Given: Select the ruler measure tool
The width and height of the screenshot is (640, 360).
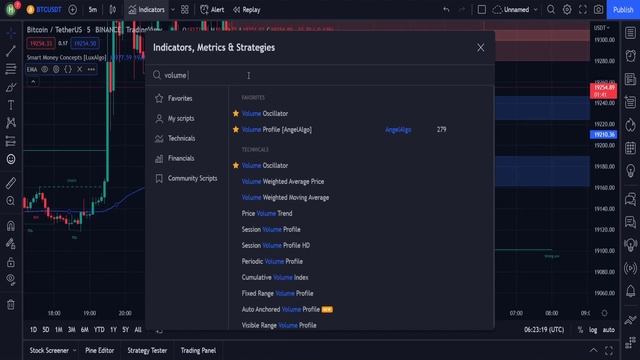Looking at the screenshot, I should pyautogui.click(x=11, y=183).
